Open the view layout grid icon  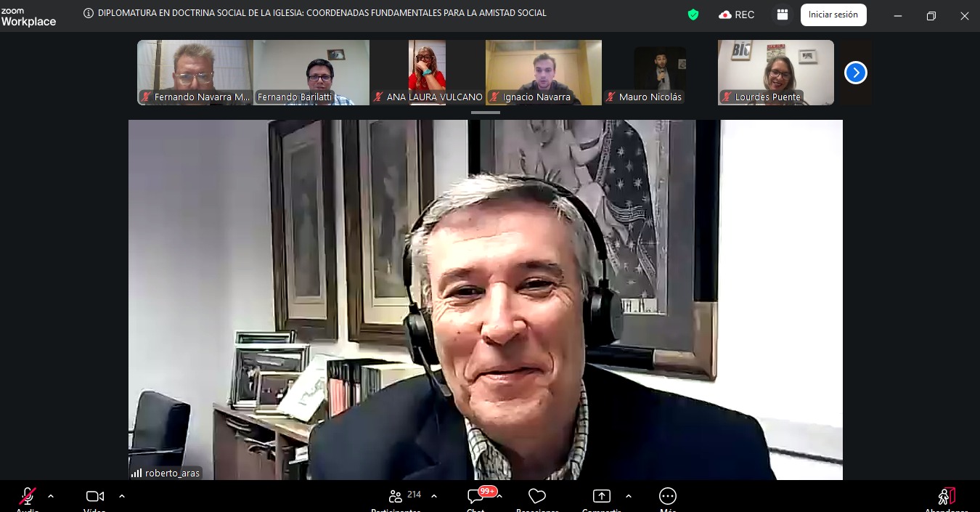[x=782, y=15]
